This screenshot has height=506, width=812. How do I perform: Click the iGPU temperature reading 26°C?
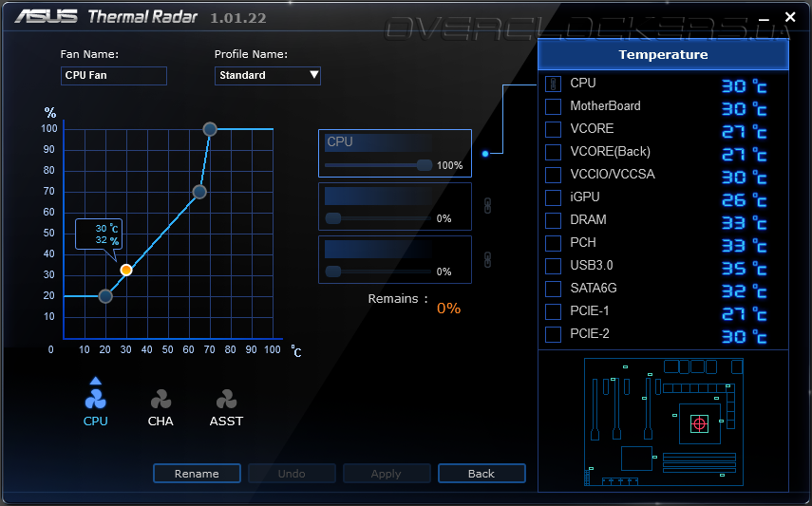(x=745, y=200)
